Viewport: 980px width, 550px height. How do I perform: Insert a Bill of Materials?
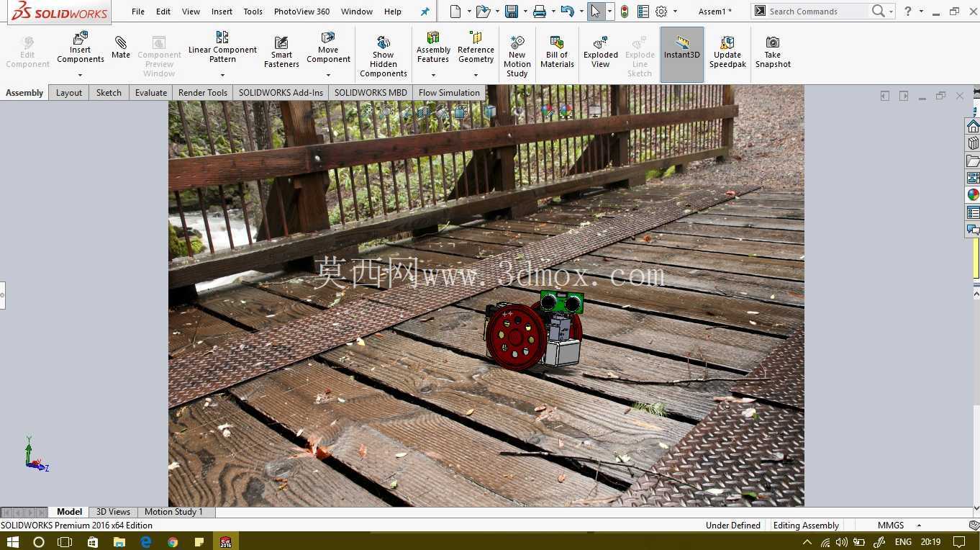coord(557,52)
